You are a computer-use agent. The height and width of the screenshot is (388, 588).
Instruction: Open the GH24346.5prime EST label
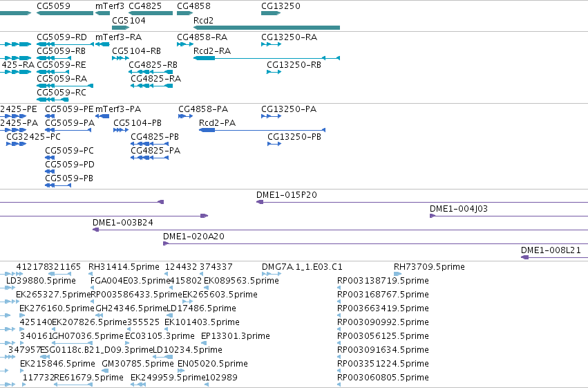coord(131,309)
